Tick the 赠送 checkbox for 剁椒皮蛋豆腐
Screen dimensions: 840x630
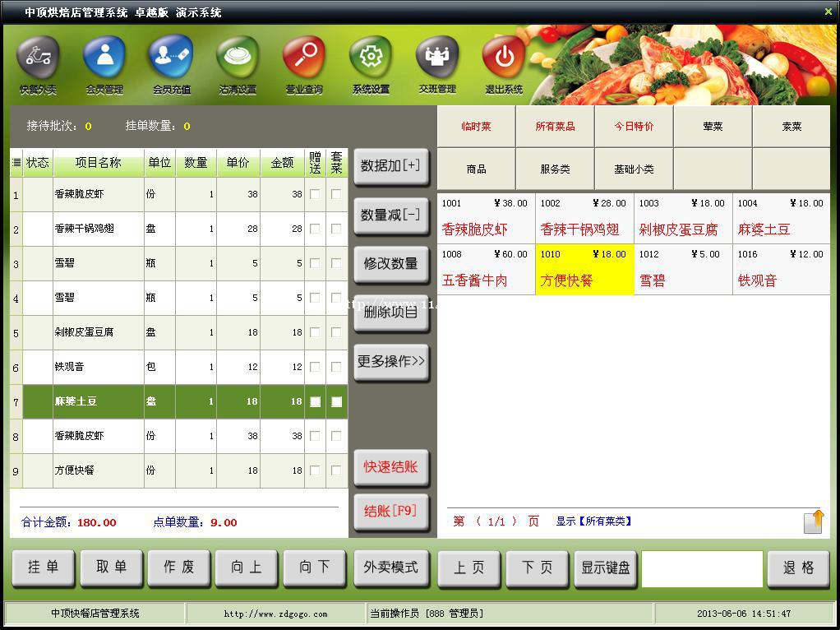[315, 332]
